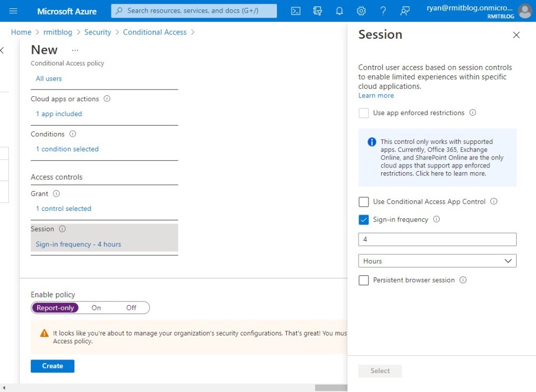Open the Feedback icon
This screenshot has height=392, width=536.
tap(405, 11)
